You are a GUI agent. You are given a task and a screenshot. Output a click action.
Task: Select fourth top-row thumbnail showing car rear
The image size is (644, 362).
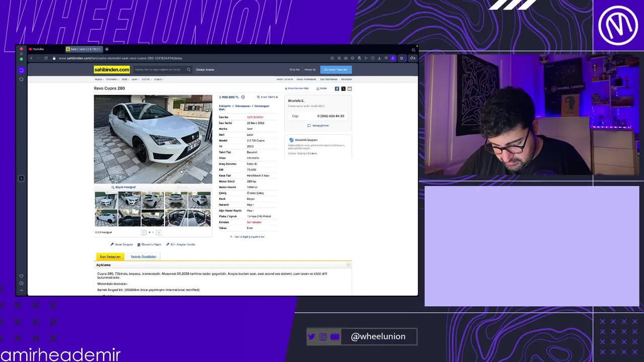click(176, 200)
